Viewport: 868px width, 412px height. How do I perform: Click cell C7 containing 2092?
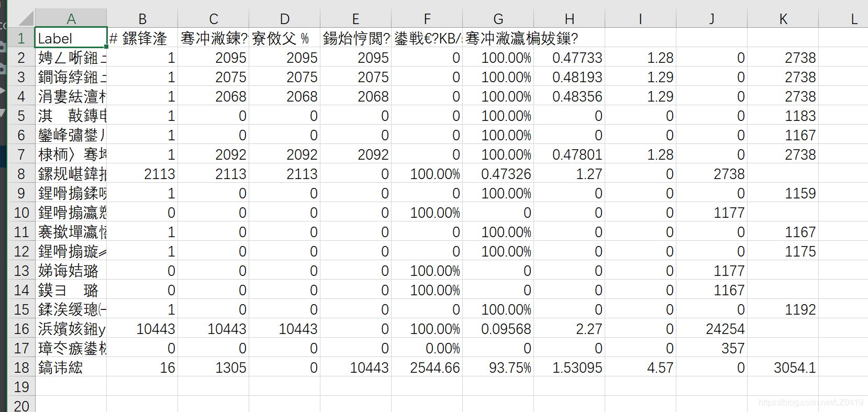pyautogui.click(x=214, y=154)
